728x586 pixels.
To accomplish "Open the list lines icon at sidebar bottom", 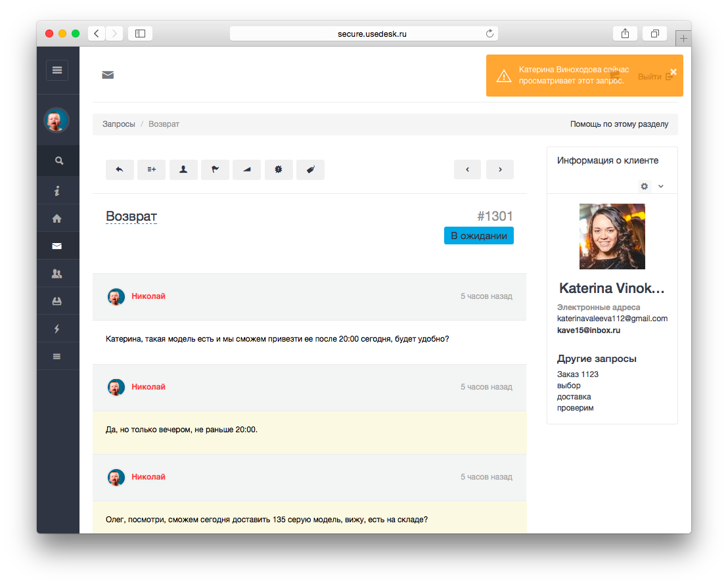I will click(x=57, y=357).
